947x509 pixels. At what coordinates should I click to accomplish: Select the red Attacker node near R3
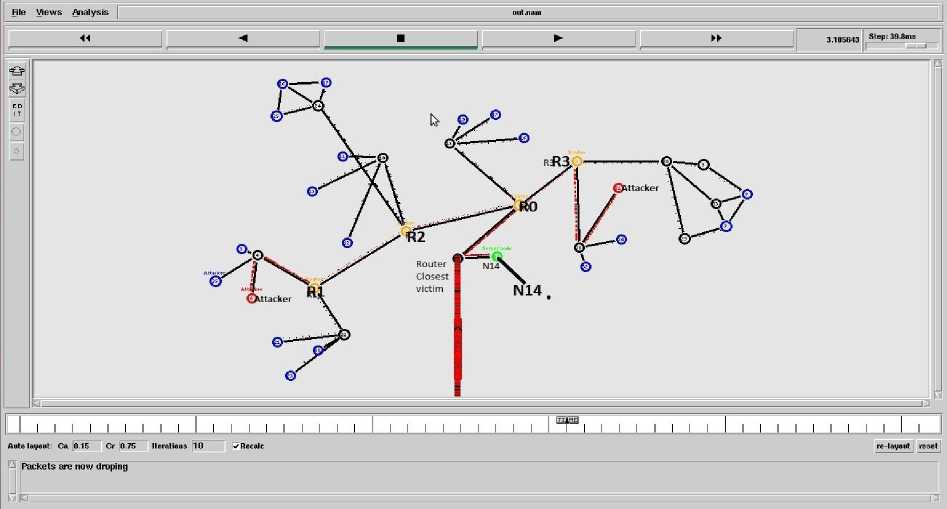point(617,188)
